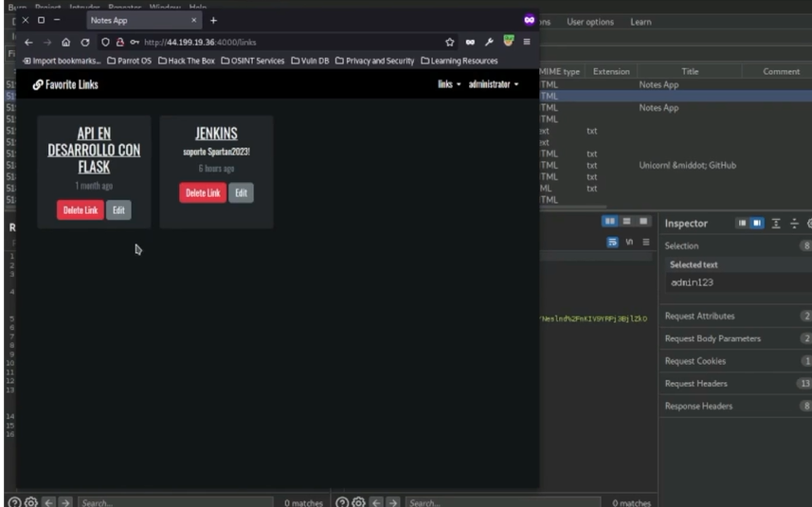Switch to side-by-side request/response layout

click(x=610, y=220)
